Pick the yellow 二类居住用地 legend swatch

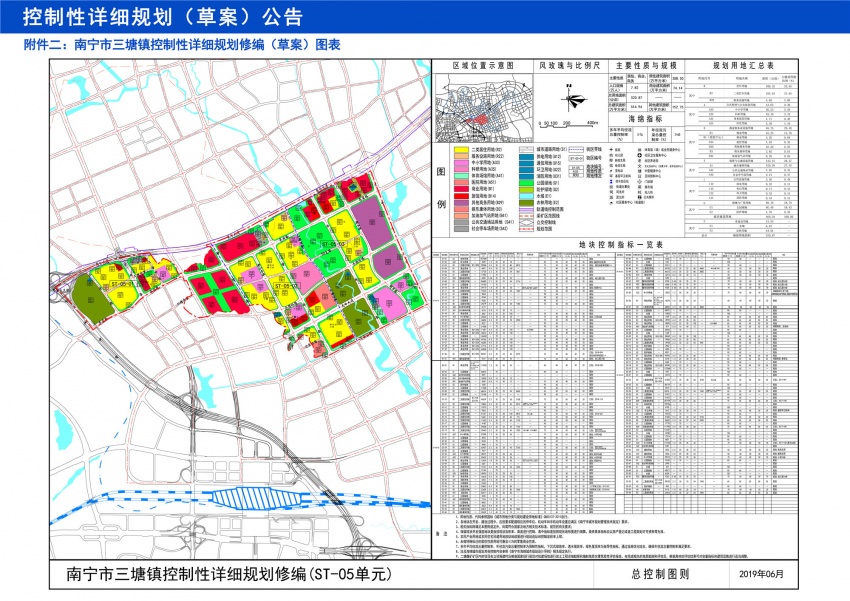click(x=461, y=149)
